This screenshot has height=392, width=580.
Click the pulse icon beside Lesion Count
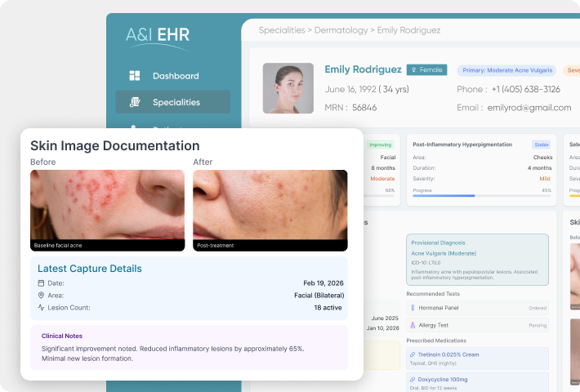pyautogui.click(x=41, y=307)
